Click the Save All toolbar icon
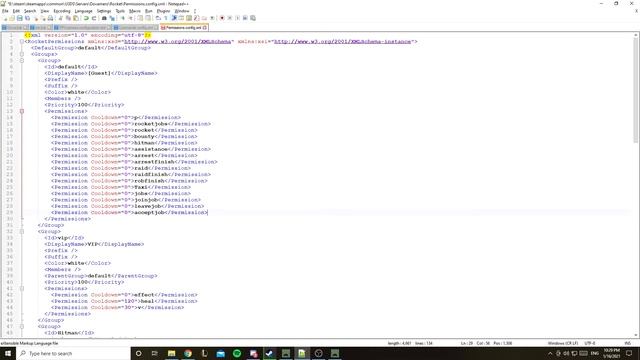This screenshot has width=640, height=360. pos(27,18)
